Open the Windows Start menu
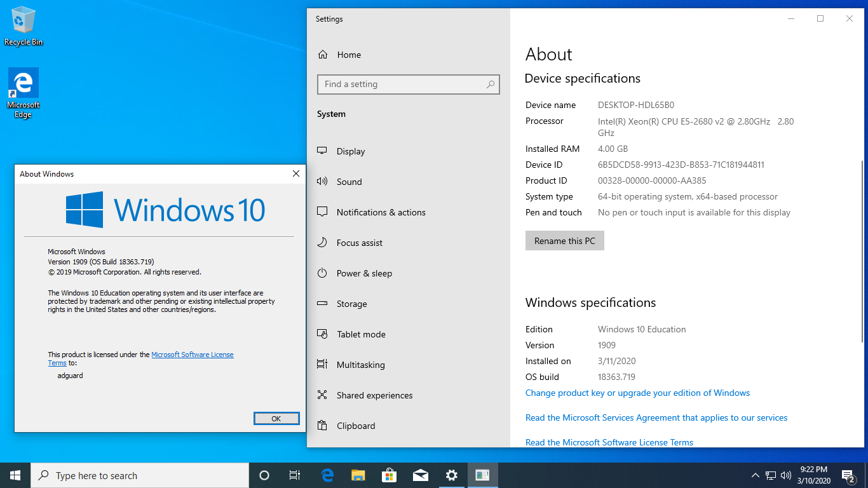Viewport: 868px width, 488px height. tap(15, 475)
